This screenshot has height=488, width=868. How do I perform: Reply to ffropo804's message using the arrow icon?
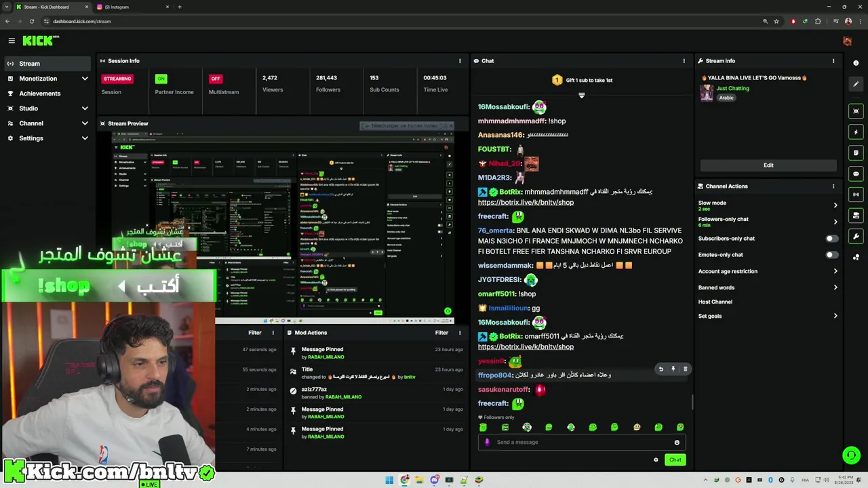click(661, 369)
